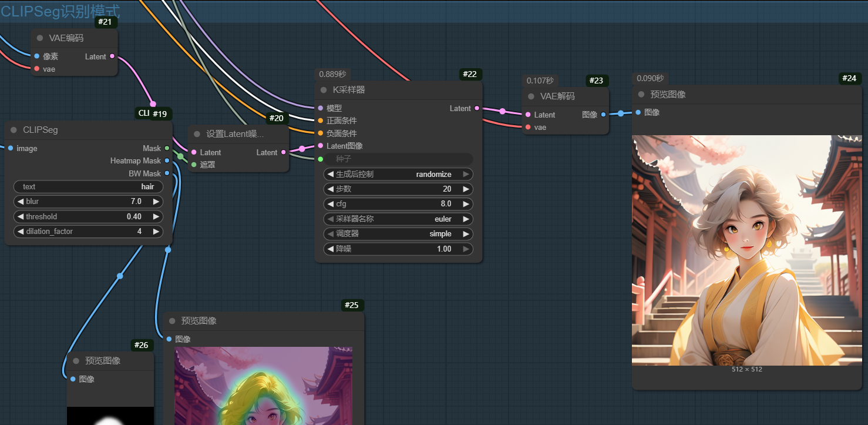Open the 调度器 simple dropdown
Viewport: 868px width, 425px height.
coord(398,233)
